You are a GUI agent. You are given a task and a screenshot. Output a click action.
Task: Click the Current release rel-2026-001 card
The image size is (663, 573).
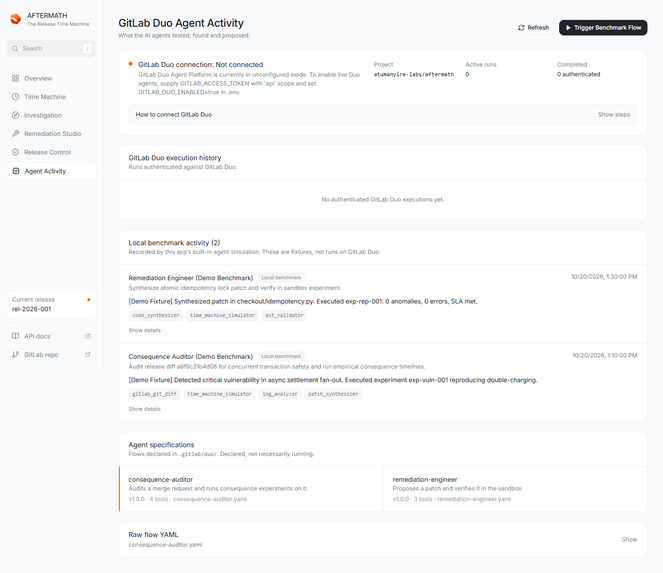point(51,304)
